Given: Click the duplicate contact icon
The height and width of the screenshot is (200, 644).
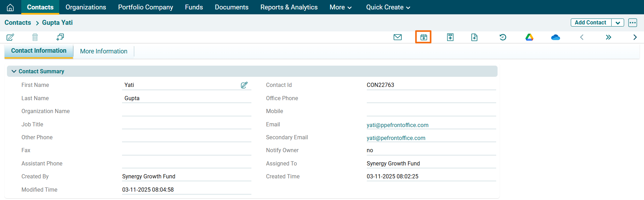Looking at the screenshot, I should coord(60,37).
